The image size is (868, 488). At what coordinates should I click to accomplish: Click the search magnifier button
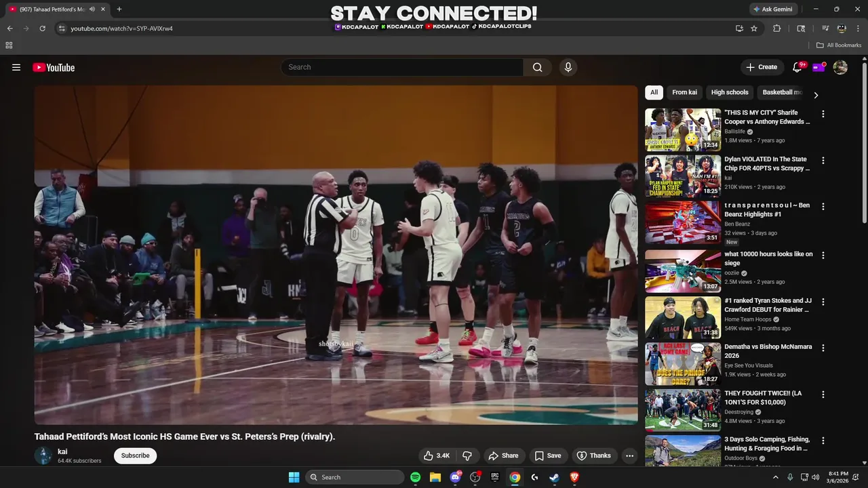[537, 67]
